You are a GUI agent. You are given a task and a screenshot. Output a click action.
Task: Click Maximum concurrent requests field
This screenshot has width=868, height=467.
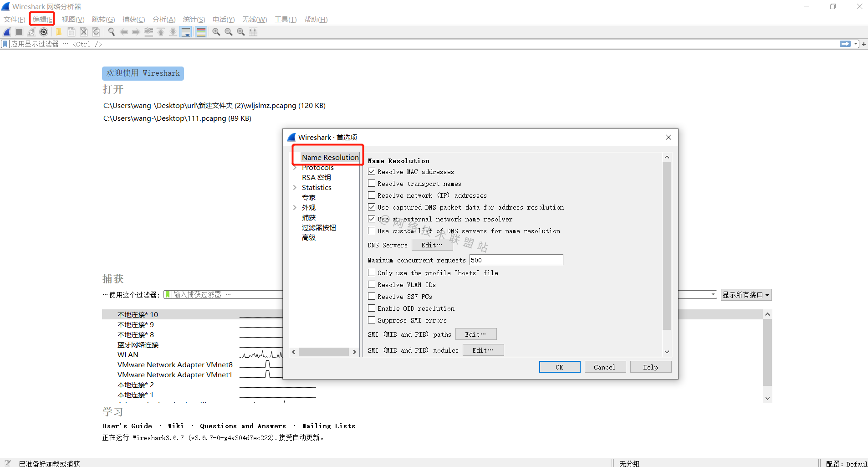[x=516, y=260]
